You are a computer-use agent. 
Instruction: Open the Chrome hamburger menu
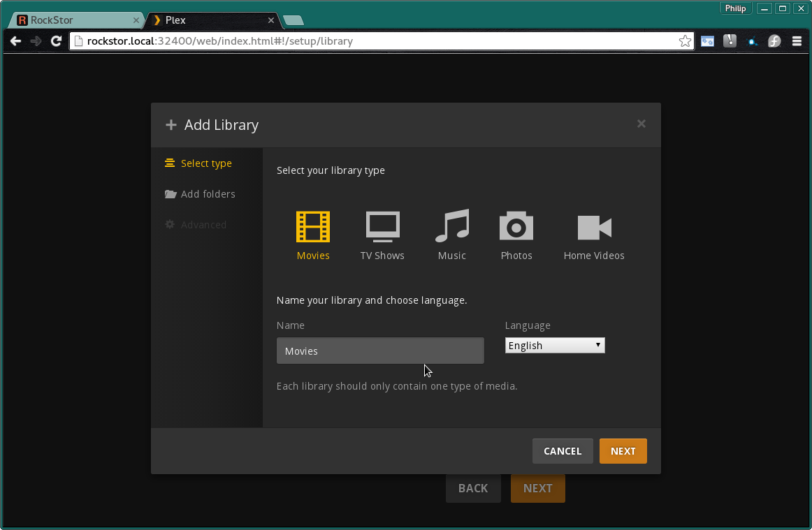(797, 41)
